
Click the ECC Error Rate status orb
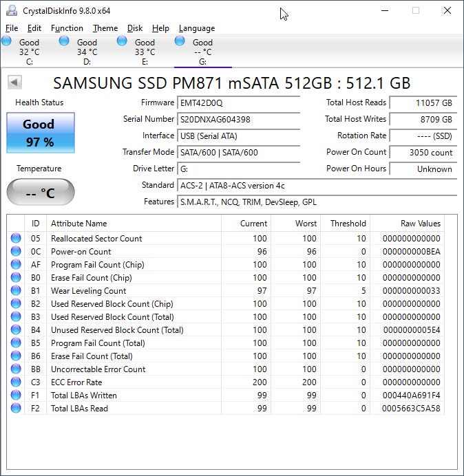tap(16, 382)
